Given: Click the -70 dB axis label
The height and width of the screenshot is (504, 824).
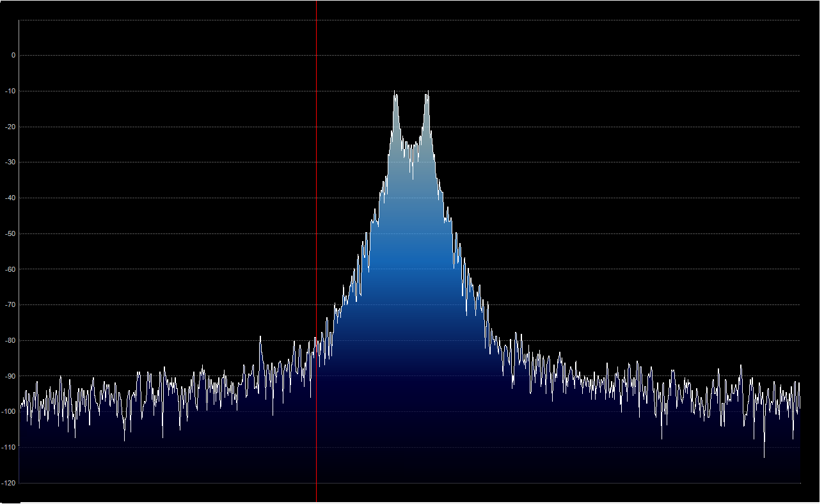Looking at the screenshot, I should [10, 306].
